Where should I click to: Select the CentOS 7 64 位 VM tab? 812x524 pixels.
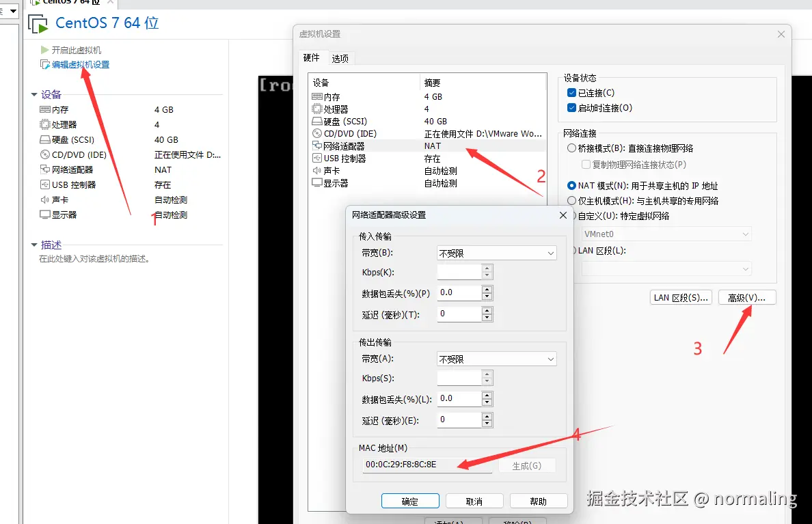(72, 3)
